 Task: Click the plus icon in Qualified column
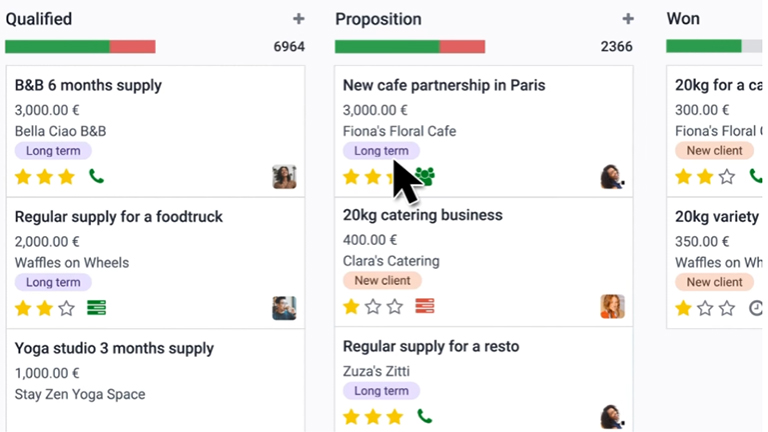pyautogui.click(x=298, y=19)
